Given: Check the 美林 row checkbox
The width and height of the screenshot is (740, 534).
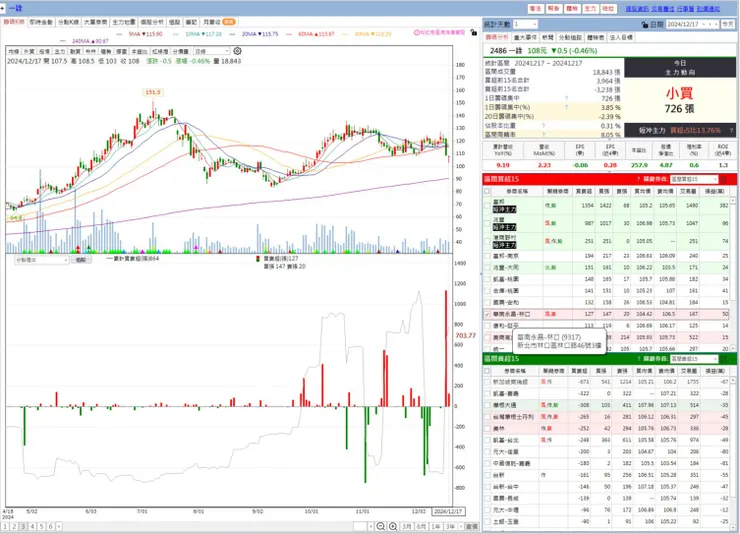Looking at the screenshot, I should point(487,429).
